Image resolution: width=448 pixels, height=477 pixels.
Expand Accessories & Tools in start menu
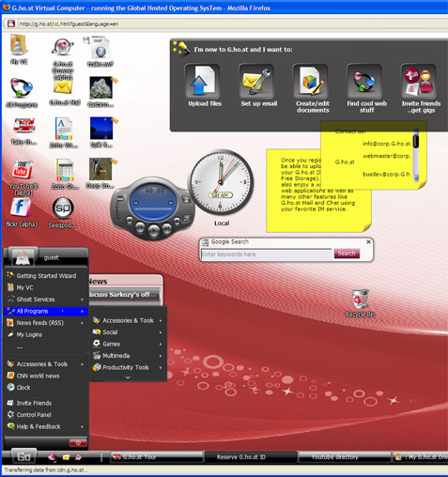coord(46,363)
